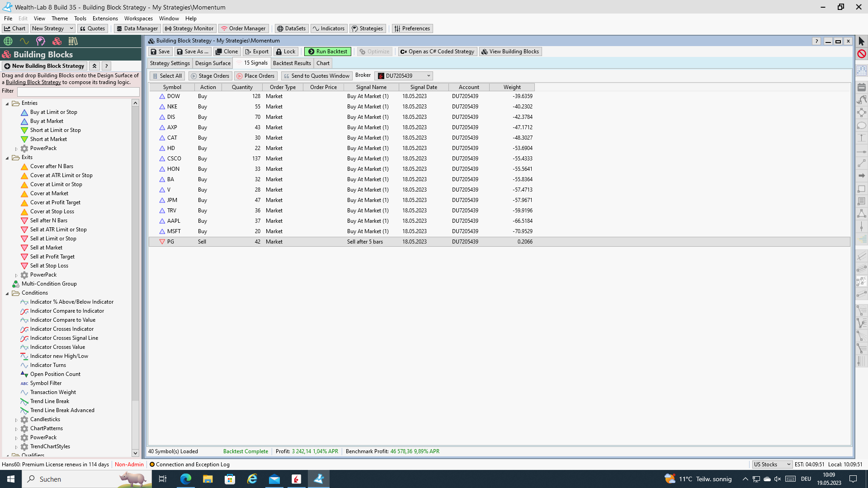Screen dimensions: 868x488
Task: Open the Broker account DU7205439 dropdown
Action: (404, 76)
